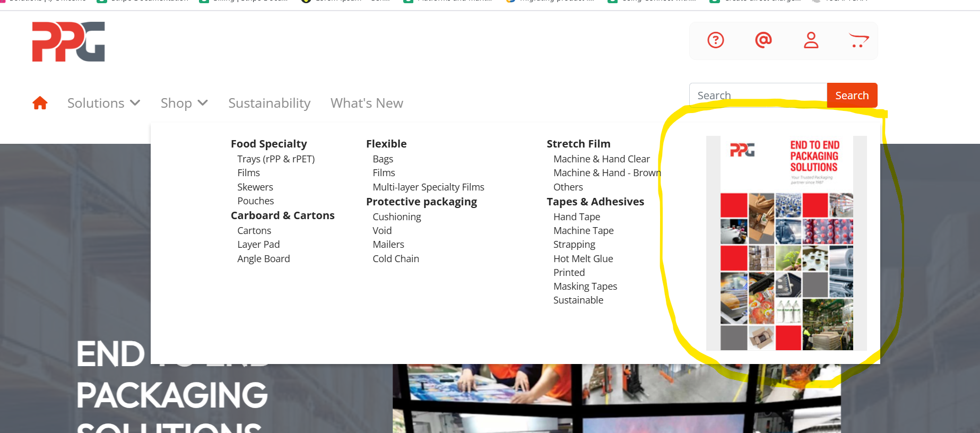The image size is (980, 433).
Task: Select Trays (rPP & rPET) link
Action: coord(276,159)
